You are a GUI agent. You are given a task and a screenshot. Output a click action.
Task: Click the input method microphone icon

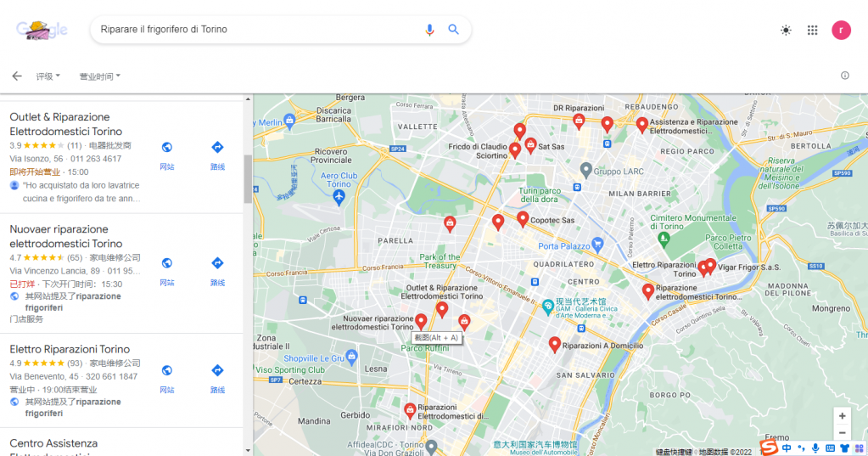[x=815, y=448]
